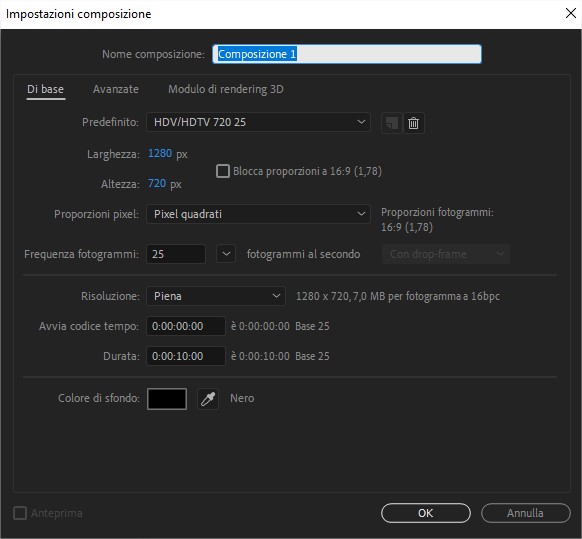Open the Modulo di rendering 3D tab
This screenshot has height=539, width=582.
[x=226, y=89]
